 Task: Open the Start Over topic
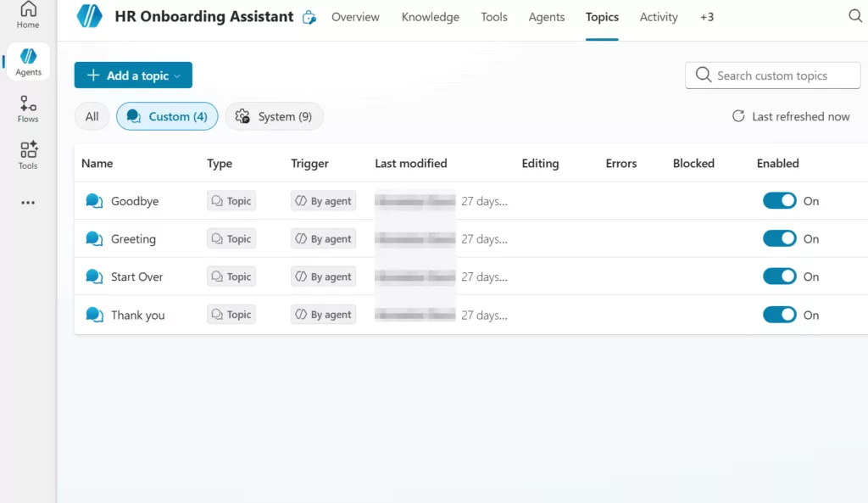(136, 277)
